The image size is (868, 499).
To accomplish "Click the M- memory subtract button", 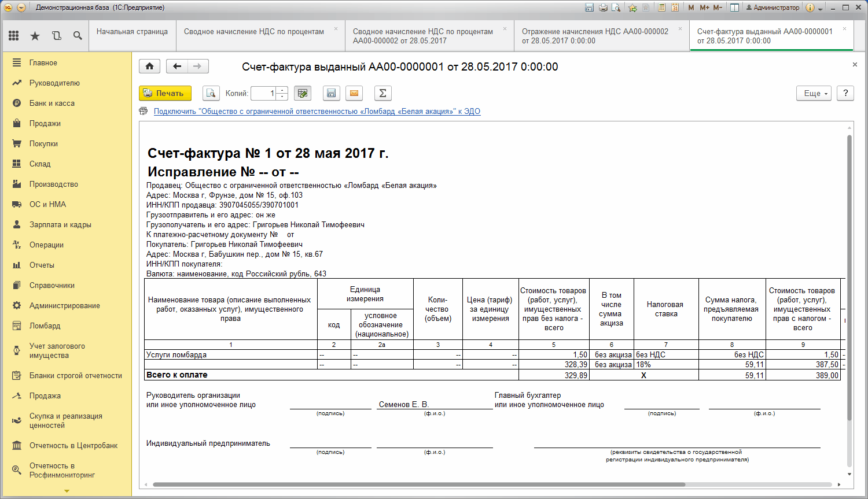I will coord(718,8).
